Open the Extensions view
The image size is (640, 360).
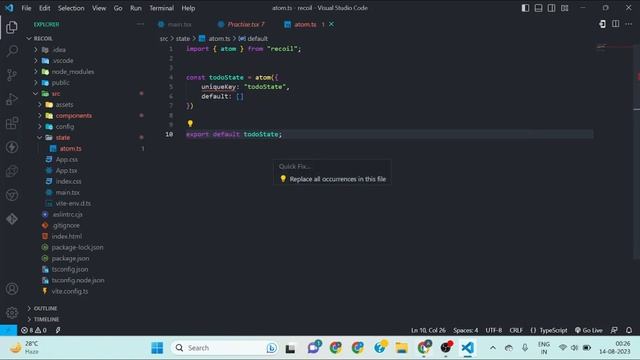[x=12, y=123]
